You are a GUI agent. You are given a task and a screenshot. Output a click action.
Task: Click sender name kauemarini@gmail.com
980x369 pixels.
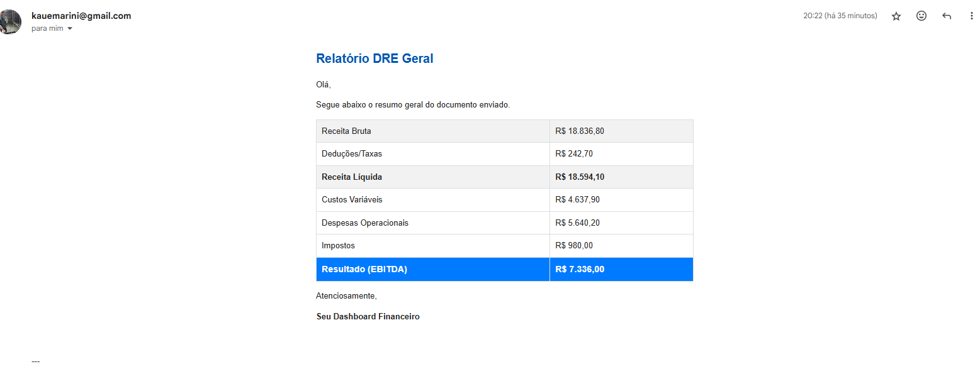click(81, 16)
